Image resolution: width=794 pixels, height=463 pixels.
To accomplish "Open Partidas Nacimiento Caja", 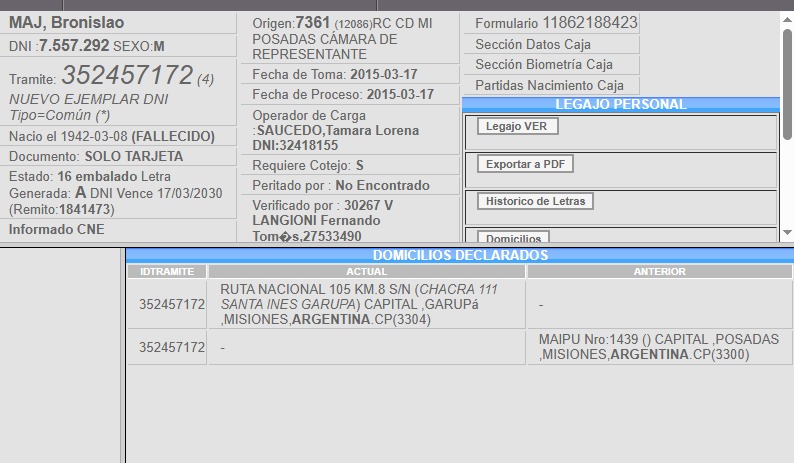I will point(551,86).
